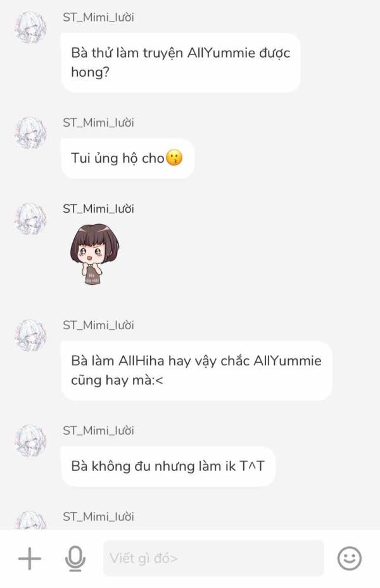Tap the plus attachment icon

[30, 558]
